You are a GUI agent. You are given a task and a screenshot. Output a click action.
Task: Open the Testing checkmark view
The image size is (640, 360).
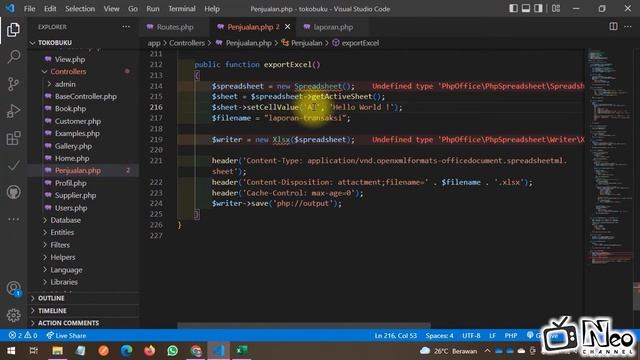13,165
